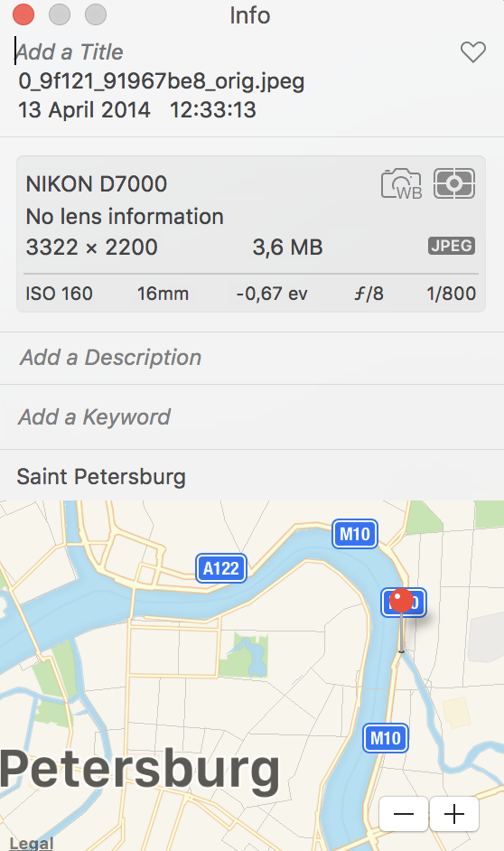The width and height of the screenshot is (504, 851).
Task: Click the Add a Description field
Action: 111,358
